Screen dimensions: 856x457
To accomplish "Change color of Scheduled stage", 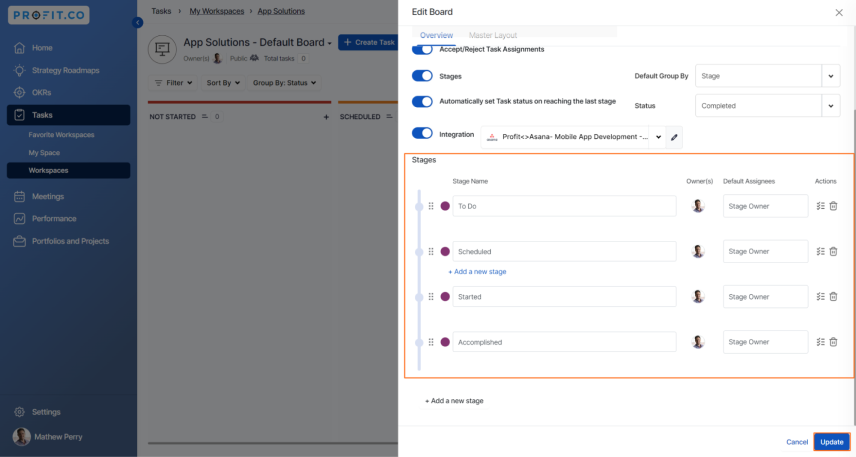I will [445, 252].
